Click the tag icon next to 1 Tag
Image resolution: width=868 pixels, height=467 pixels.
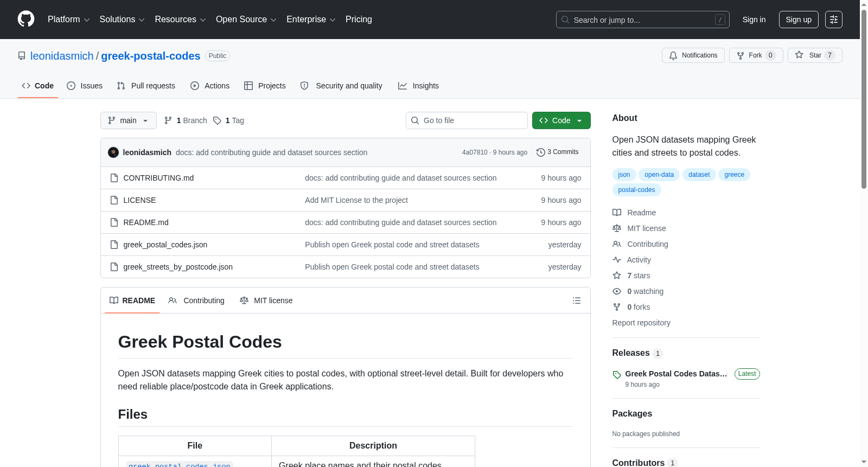click(217, 120)
